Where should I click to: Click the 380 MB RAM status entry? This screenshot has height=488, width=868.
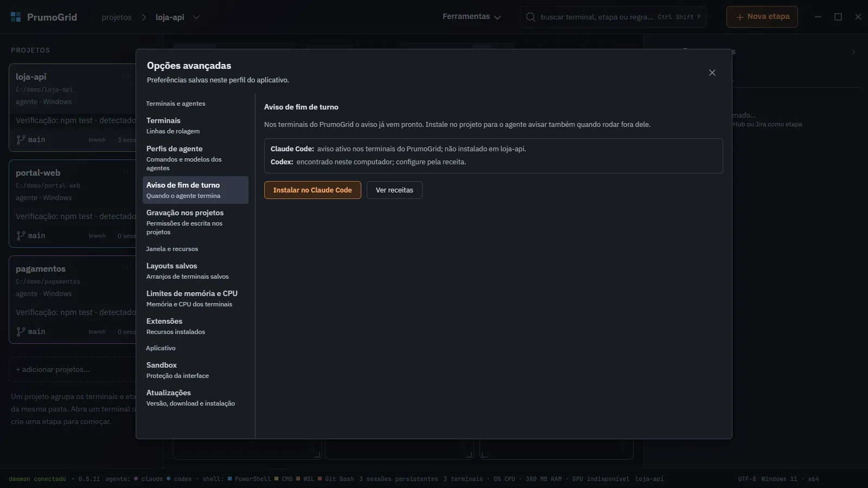coord(544,479)
